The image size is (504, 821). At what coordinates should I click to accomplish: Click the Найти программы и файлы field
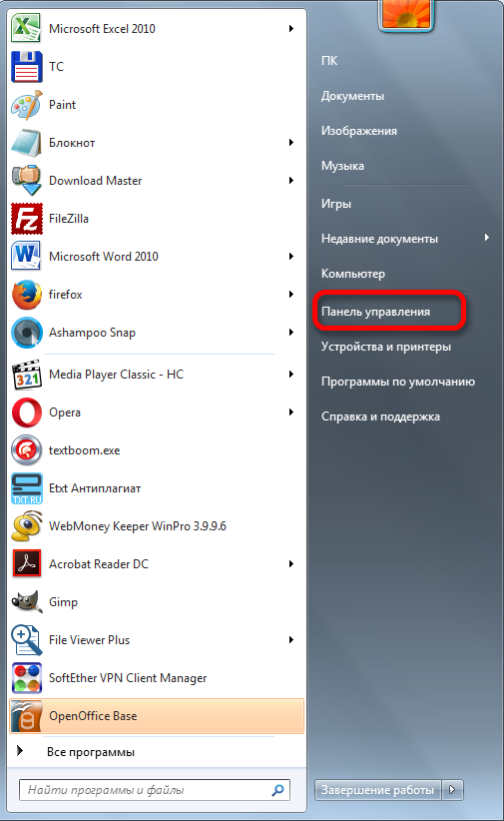155,790
